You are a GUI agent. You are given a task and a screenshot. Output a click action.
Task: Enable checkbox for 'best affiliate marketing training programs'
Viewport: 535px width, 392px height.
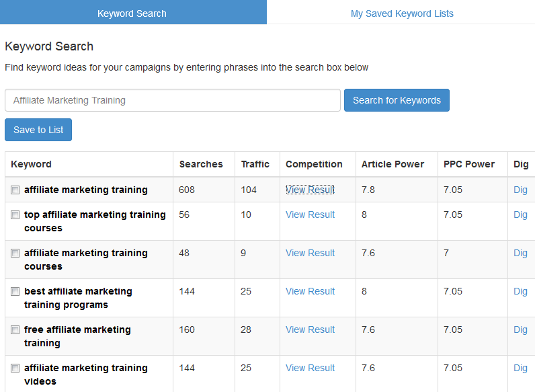coord(15,292)
